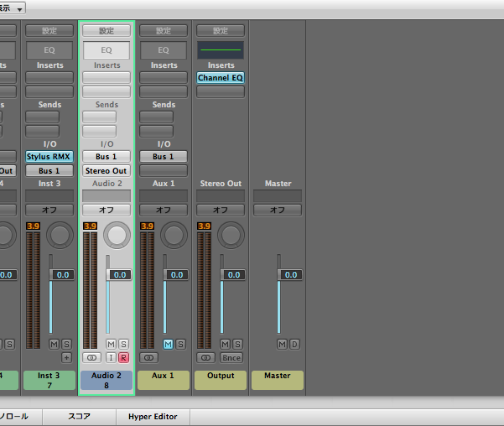Select Master track name label
This screenshot has width=504, height=426.
tap(278, 381)
